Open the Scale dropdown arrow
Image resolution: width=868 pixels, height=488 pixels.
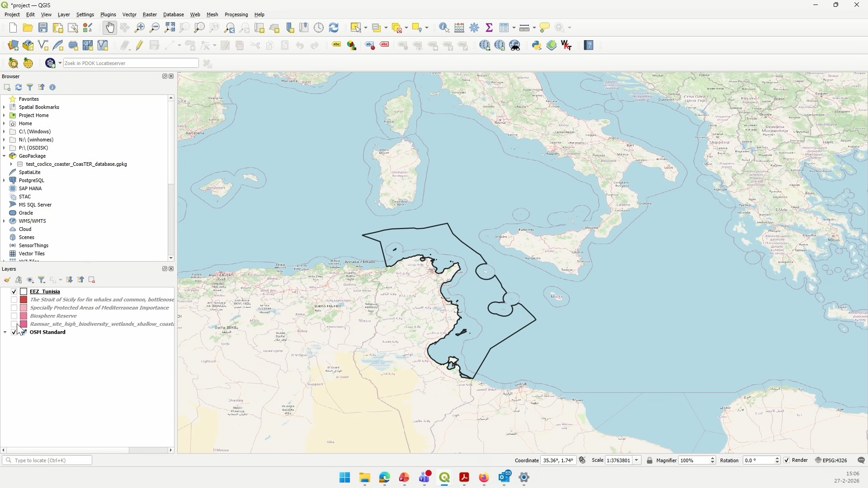coord(637,460)
